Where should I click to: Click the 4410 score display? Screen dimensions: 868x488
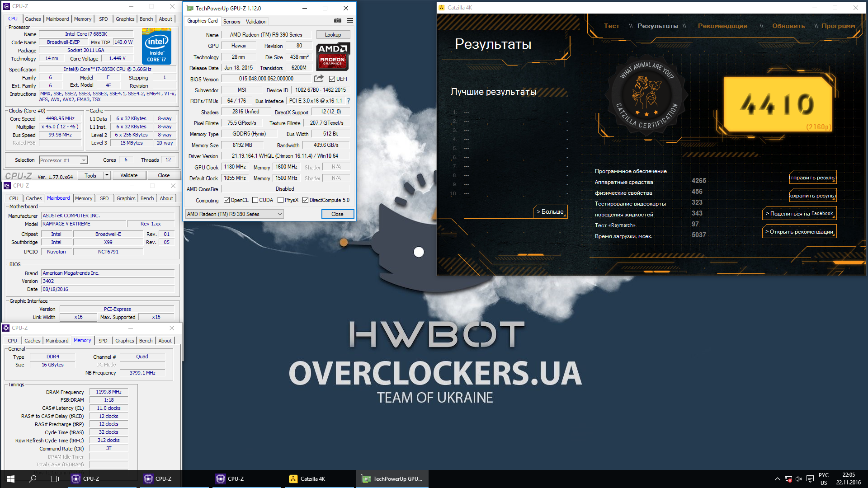[778, 104]
